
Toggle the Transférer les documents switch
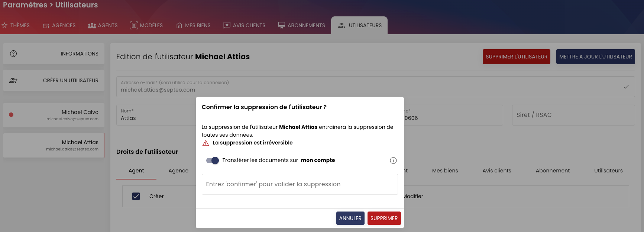(x=213, y=161)
